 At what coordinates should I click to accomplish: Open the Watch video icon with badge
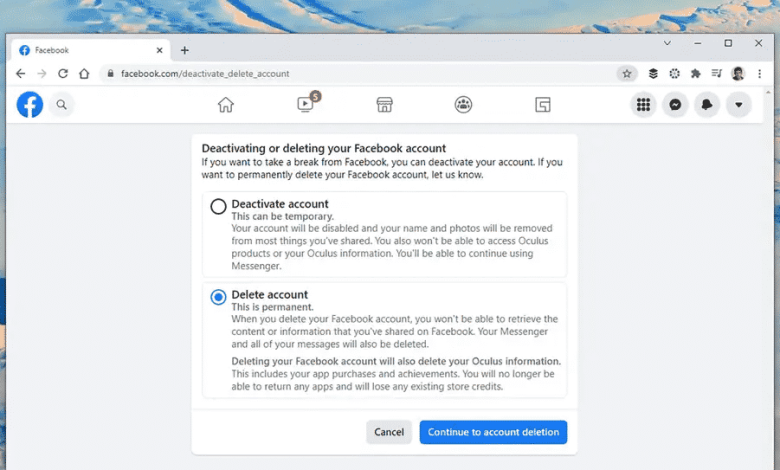(306, 104)
